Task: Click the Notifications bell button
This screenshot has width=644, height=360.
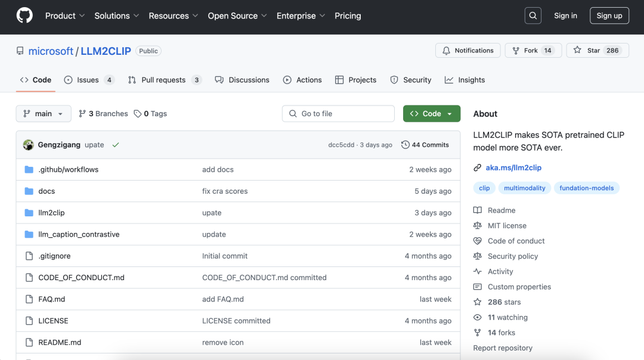Action: click(x=468, y=51)
